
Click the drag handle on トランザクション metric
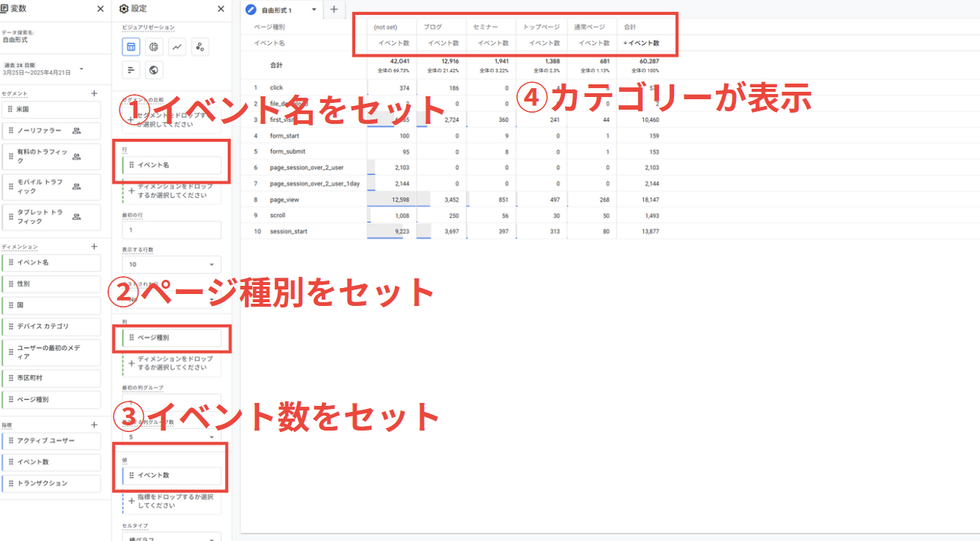pyautogui.click(x=11, y=483)
